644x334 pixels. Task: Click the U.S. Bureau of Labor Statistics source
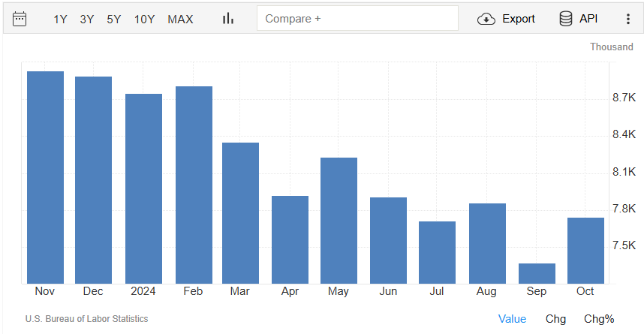pos(86,319)
